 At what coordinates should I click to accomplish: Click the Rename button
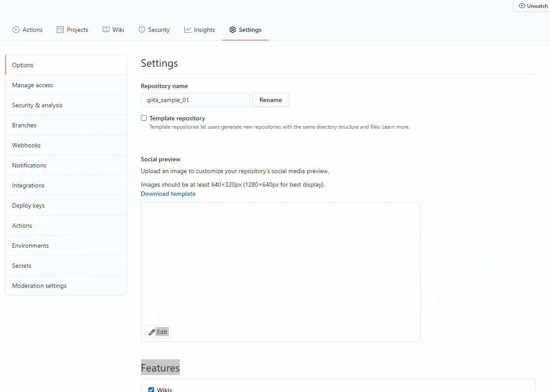(x=271, y=100)
